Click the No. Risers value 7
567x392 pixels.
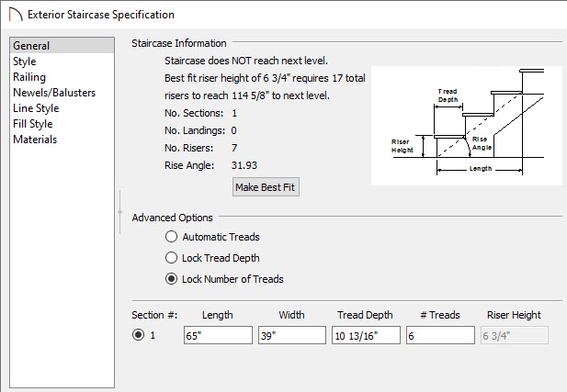click(234, 148)
